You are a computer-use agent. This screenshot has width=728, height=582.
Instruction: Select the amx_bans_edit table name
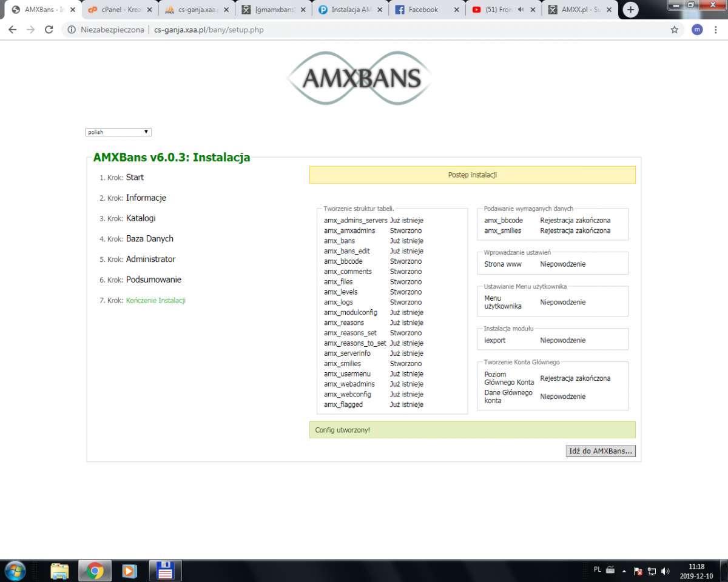tap(347, 251)
